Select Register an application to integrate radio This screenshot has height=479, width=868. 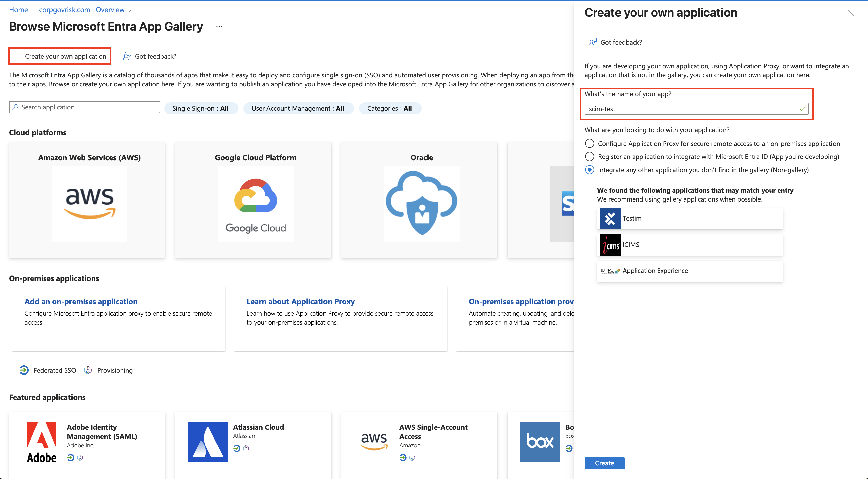tap(589, 157)
